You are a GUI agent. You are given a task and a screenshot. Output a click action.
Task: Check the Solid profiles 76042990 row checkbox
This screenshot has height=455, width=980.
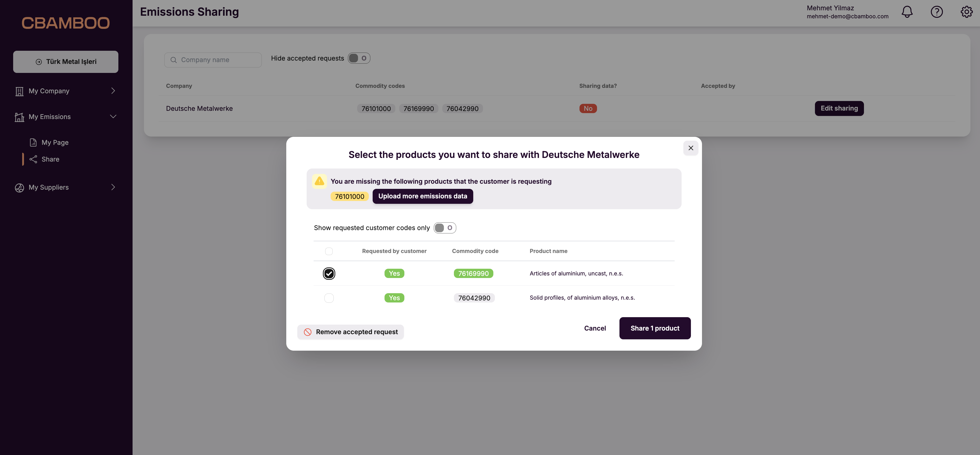point(329,298)
